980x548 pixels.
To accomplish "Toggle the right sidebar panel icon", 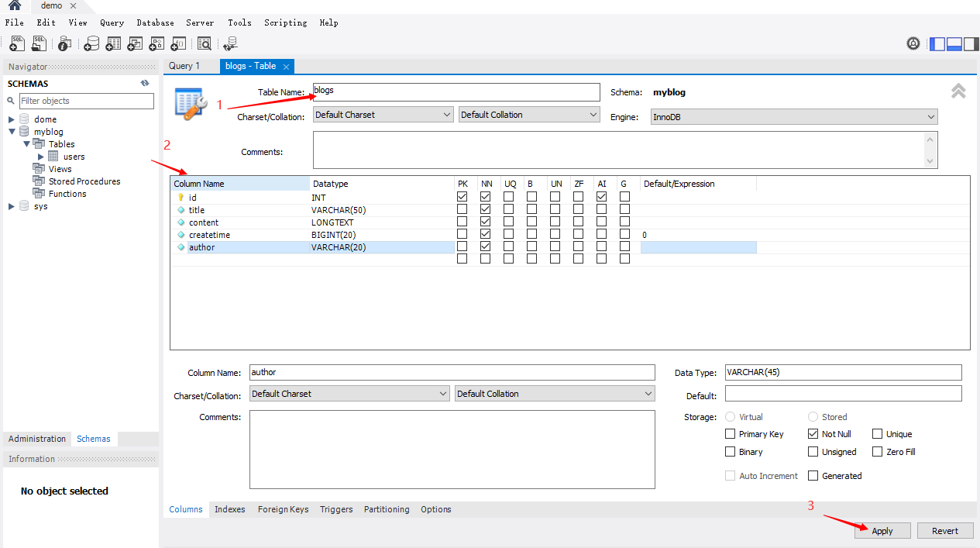I will [971, 44].
